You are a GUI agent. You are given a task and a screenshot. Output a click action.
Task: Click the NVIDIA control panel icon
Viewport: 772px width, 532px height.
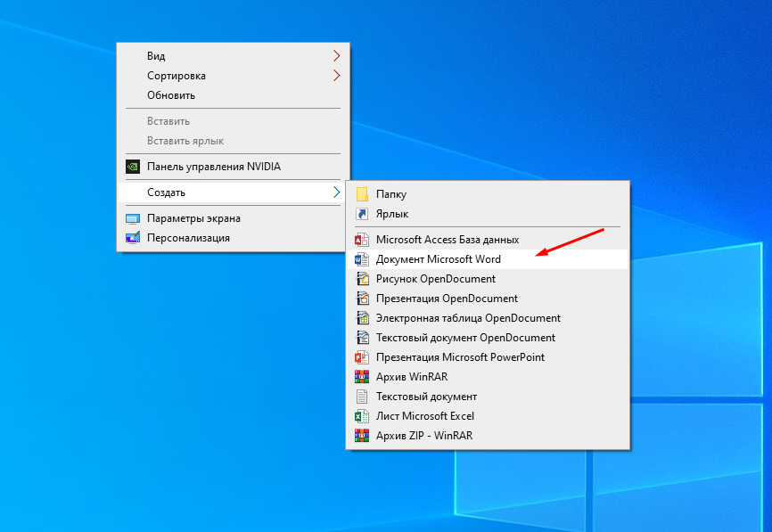(x=133, y=166)
